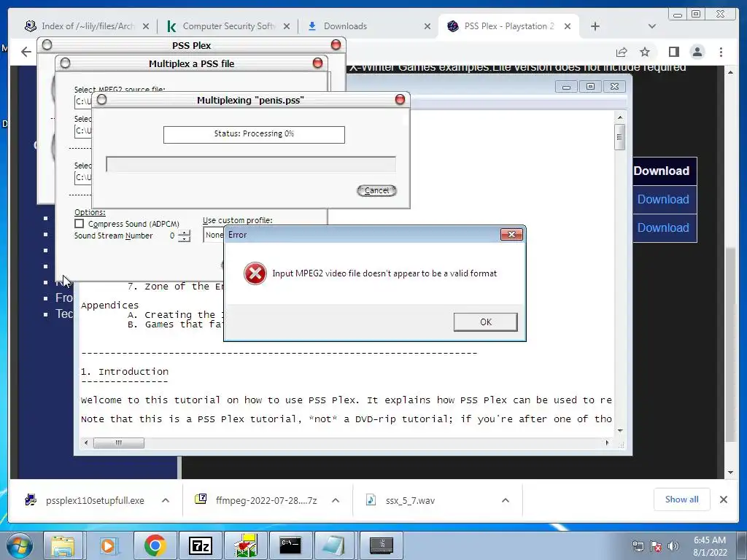
Task: Click the middle Download link on the webpage
Action: click(x=663, y=200)
